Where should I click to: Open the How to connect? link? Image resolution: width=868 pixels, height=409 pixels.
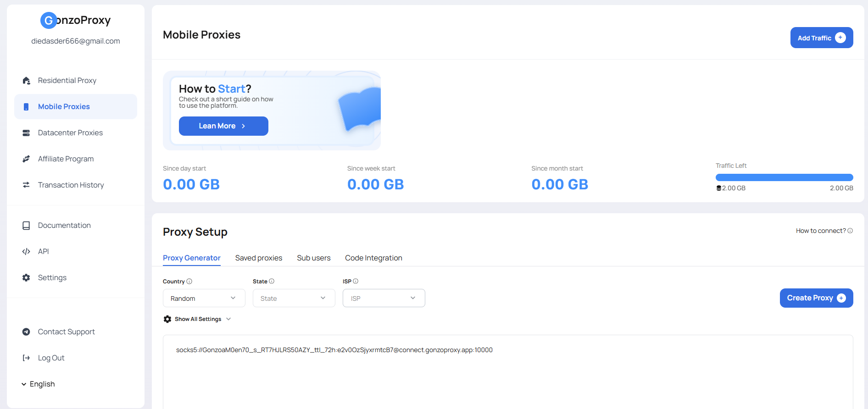click(824, 231)
